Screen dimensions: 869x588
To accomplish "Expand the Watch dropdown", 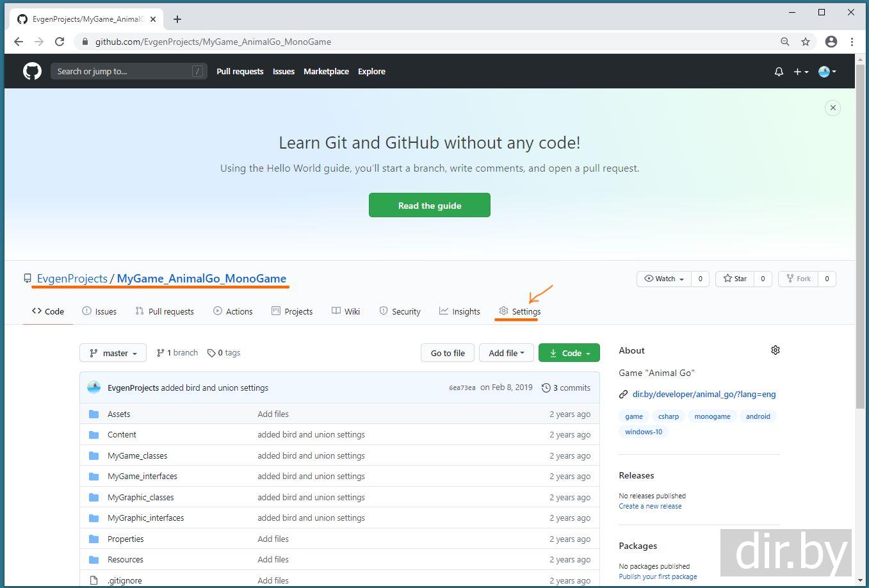I will coord(664,279).
